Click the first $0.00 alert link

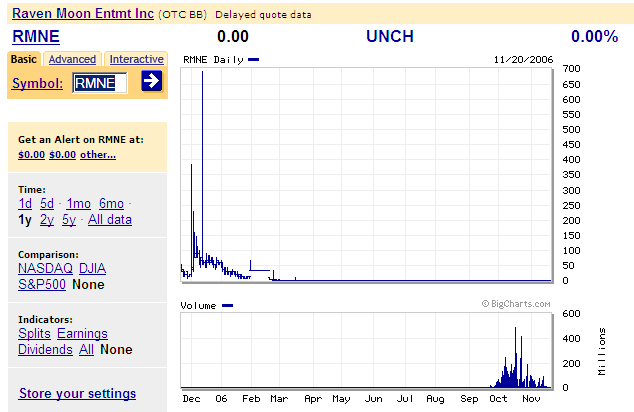point(32,155)
